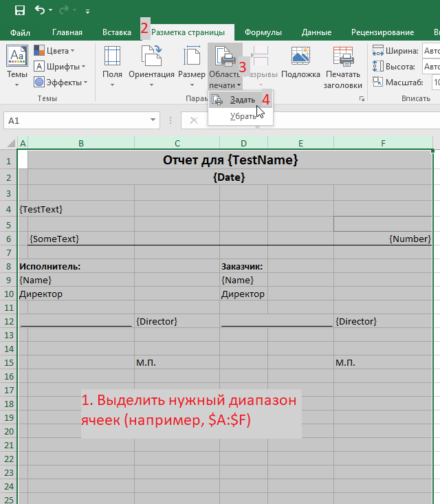Open the Цвета theme colors dropdown
440x504 pixels.
coord(54,51)
